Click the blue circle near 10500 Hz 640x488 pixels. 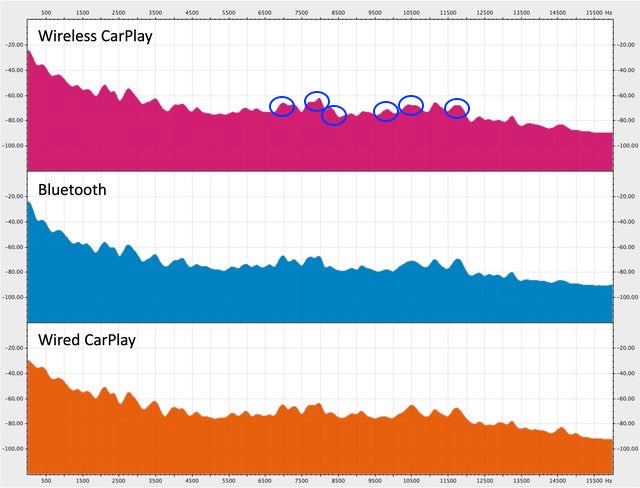[411, 104]
